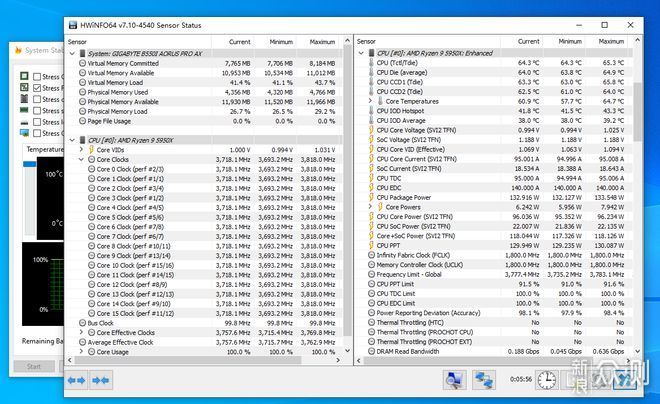Click lightning icon beside CPU Package Power

tap(371, 197)
